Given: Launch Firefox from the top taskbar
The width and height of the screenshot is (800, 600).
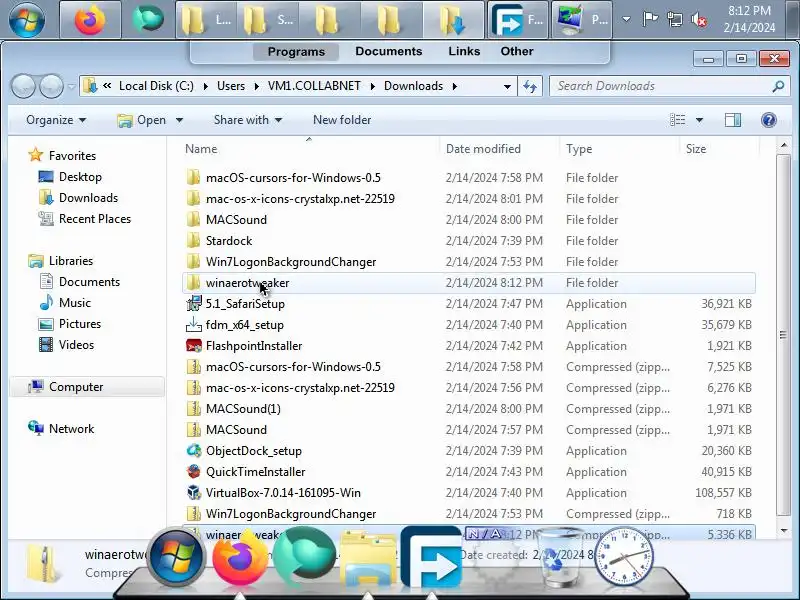Looking at the screenshot, I should click(90, 20).
